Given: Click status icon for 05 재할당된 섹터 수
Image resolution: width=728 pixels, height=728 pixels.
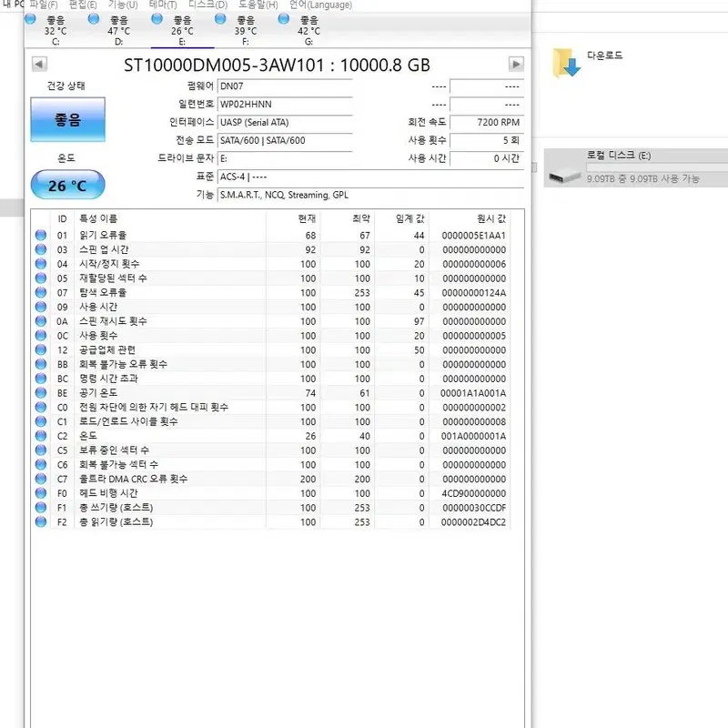Looking at the screenshot, I should click(41, 278).
